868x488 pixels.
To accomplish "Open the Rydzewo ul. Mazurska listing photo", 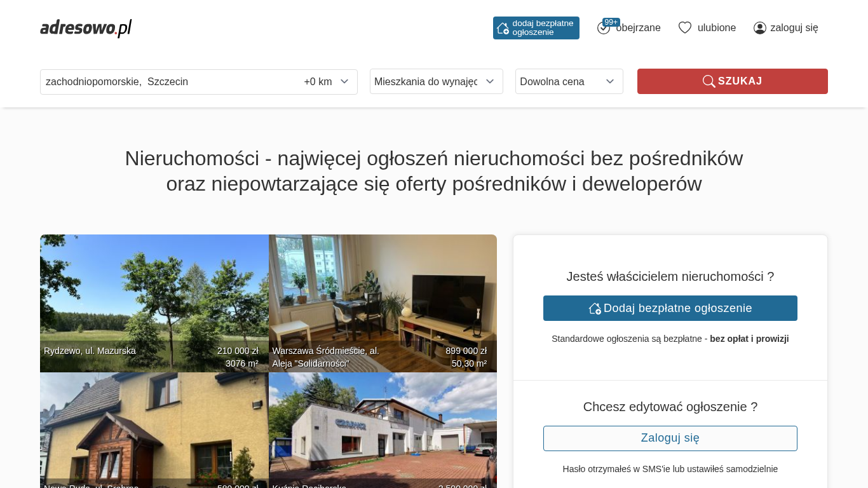I will (x=154, y=303).
